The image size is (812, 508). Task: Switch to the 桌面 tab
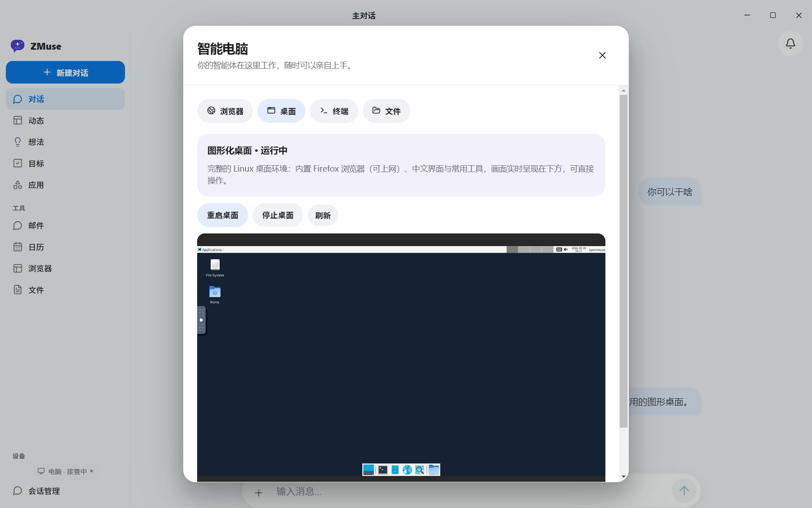(281, 111)
